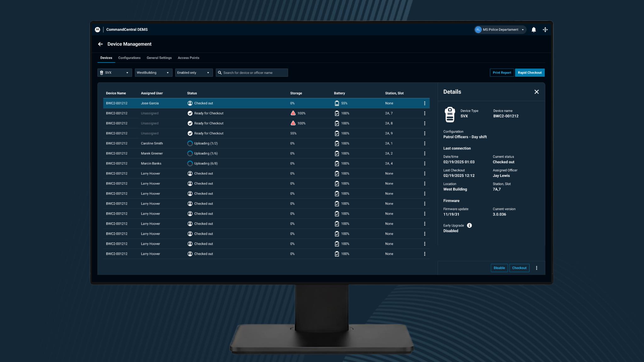Open the Access Points tab
644x362 pixels.
(x=188, y=58)
